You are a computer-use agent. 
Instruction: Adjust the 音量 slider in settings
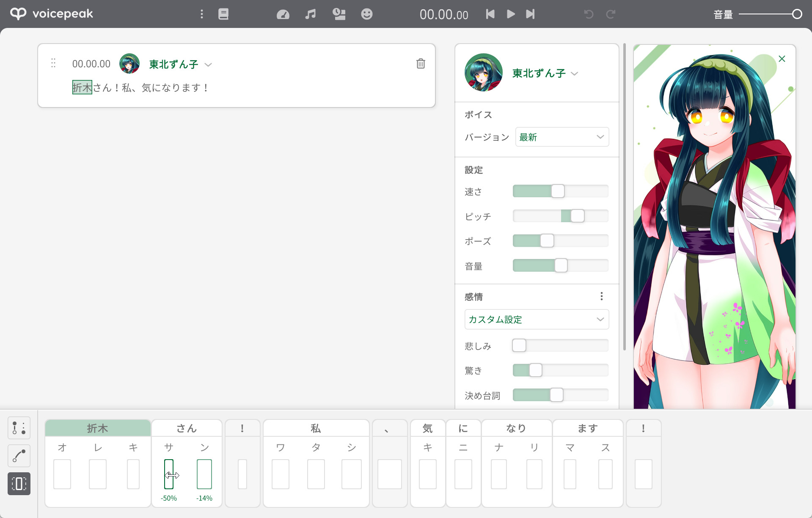561,265
